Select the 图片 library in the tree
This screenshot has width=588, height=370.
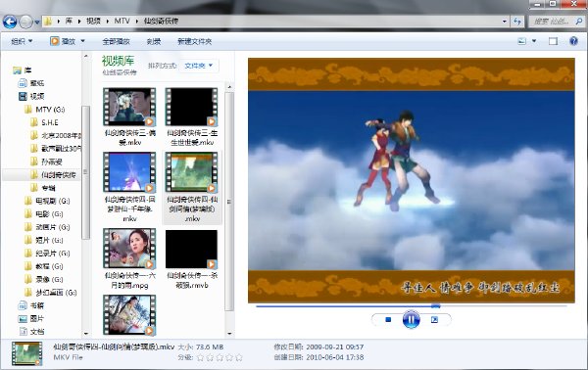click(x=31, y=319)
